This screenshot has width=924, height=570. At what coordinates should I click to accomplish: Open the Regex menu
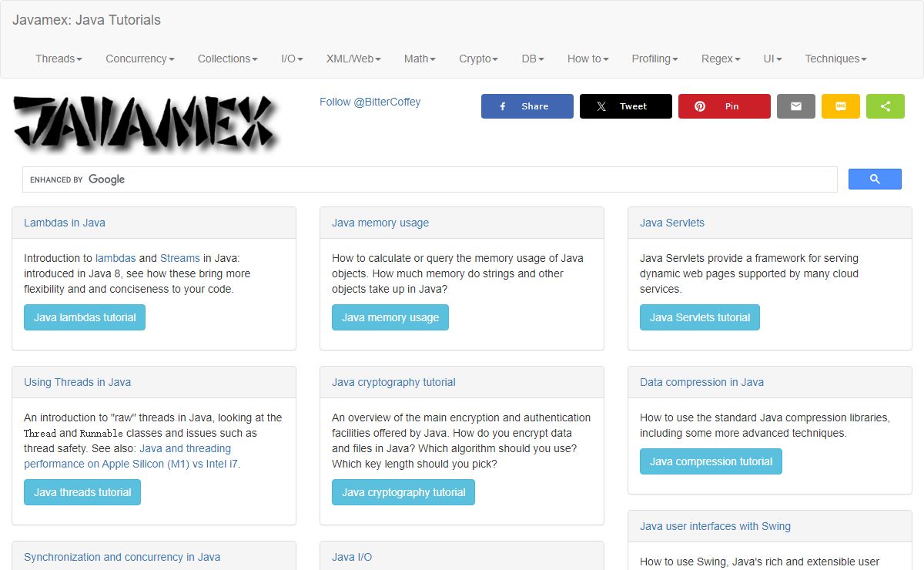click(x=721, y=59)
